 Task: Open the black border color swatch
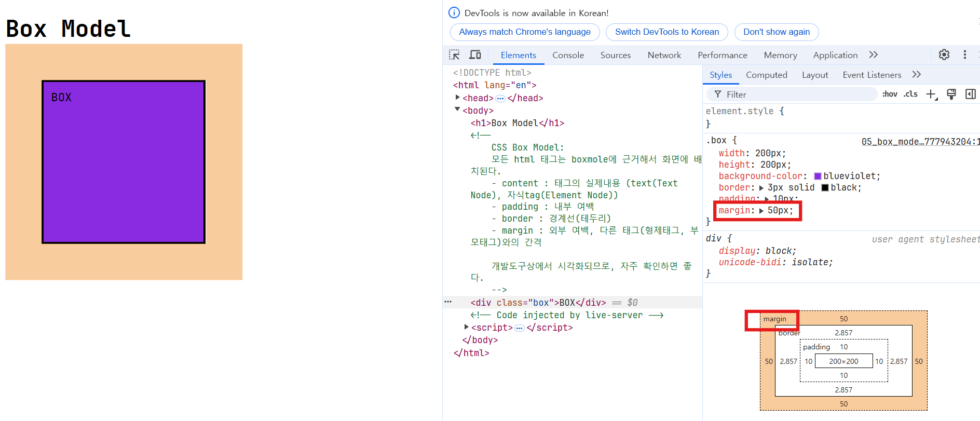click(x=825, y=188)
